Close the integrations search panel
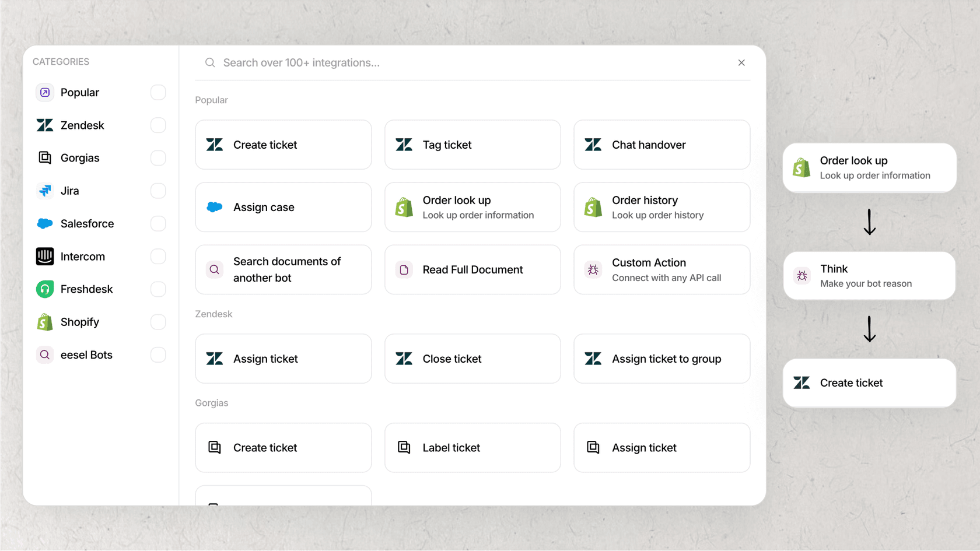Screen dimensions: 980x551 coord(741,62)
